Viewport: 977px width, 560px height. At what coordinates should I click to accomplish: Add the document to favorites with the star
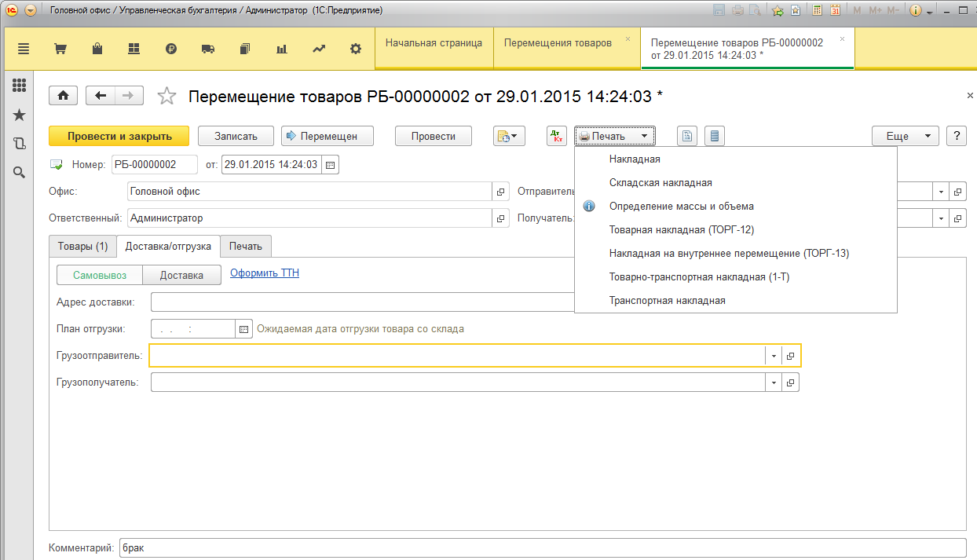tap(166, 96)
